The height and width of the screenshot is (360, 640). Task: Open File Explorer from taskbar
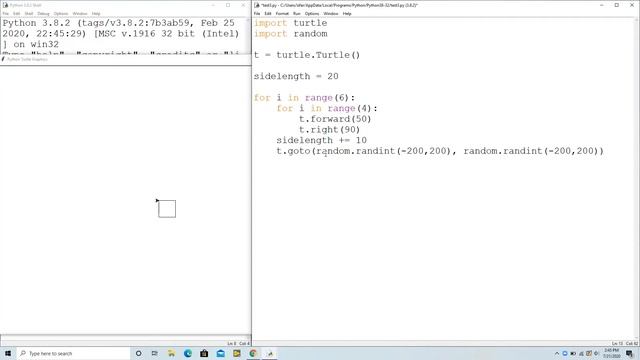[x=171, y=353]
